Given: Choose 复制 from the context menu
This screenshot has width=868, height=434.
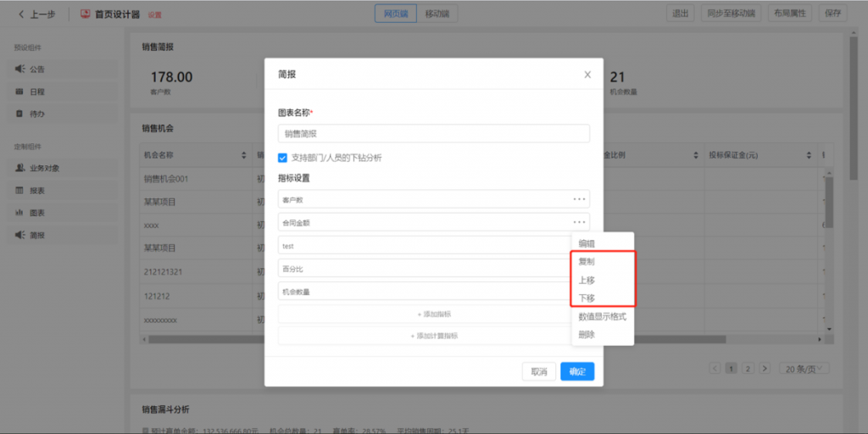Looking at the screenshot, I should point(587,262).
